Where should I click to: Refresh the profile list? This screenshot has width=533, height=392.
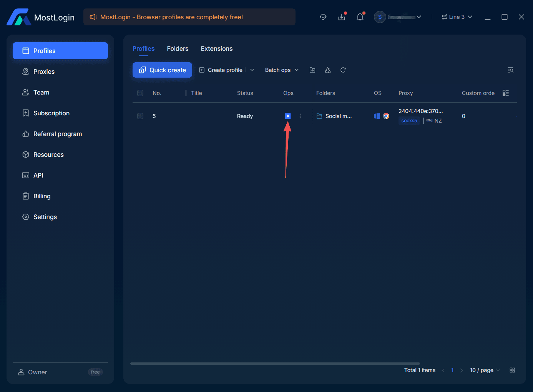point(343,70)
